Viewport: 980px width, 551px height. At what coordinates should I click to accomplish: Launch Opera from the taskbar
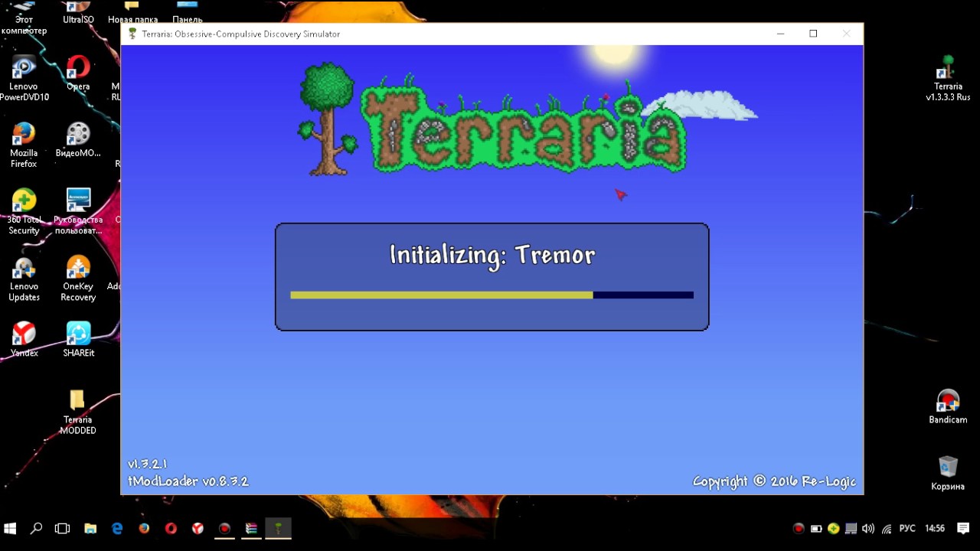click(x=171, y=528)
